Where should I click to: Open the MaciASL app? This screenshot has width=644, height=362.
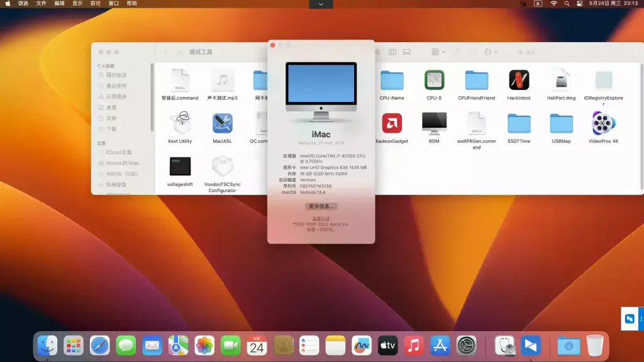coord(222,123)
